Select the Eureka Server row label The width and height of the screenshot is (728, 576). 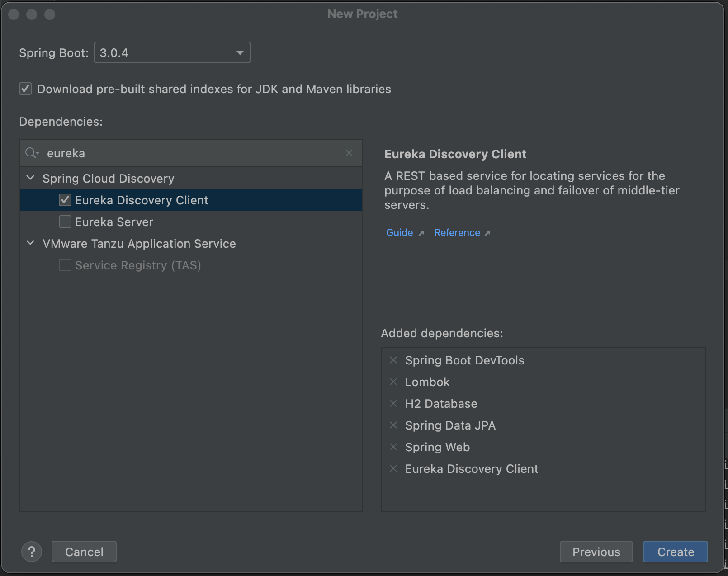(114, 222)
